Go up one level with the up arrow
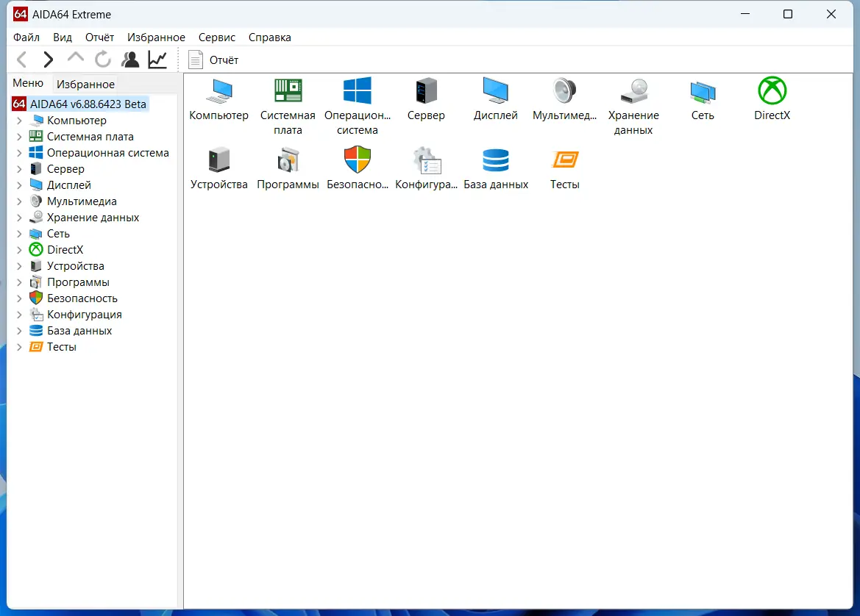Viewport: 860px width, 616px height. pyautogui.click(x=75, y=58)
